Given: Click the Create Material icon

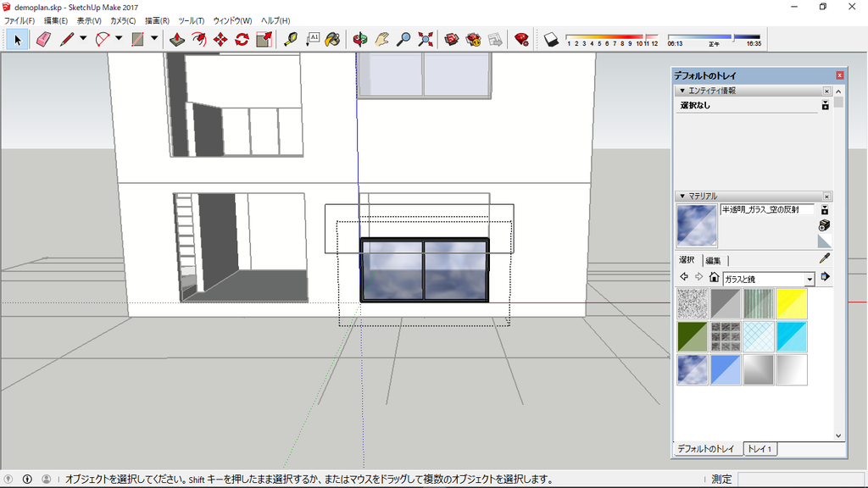Looking at the screenshot, I should [824, 225].
